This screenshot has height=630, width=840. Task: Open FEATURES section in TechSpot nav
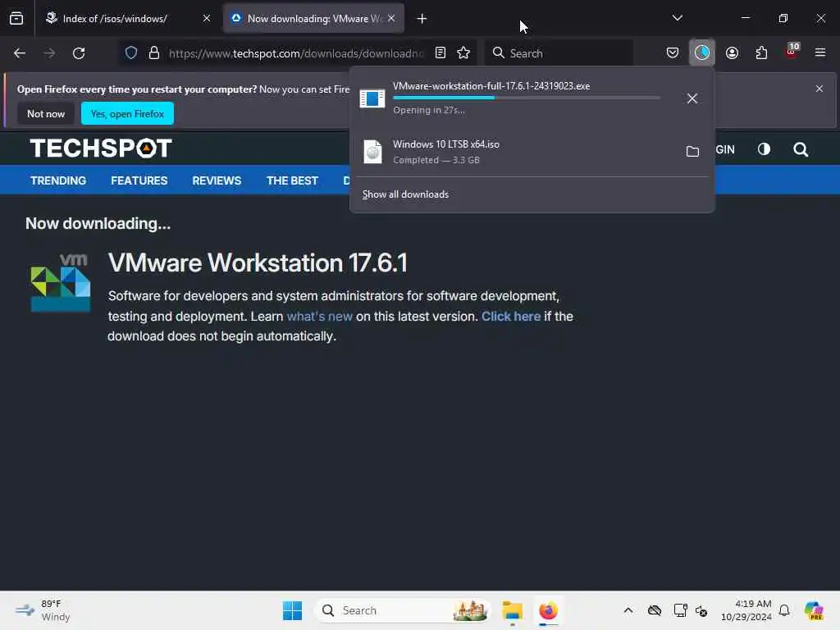click(139, 181)
